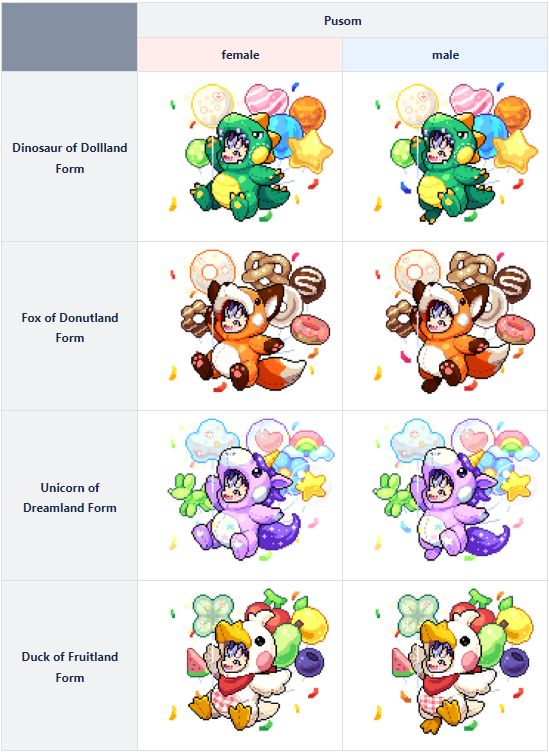
Task: Click the male Duck of Fruitland sprite
Action: pos(456,661)
